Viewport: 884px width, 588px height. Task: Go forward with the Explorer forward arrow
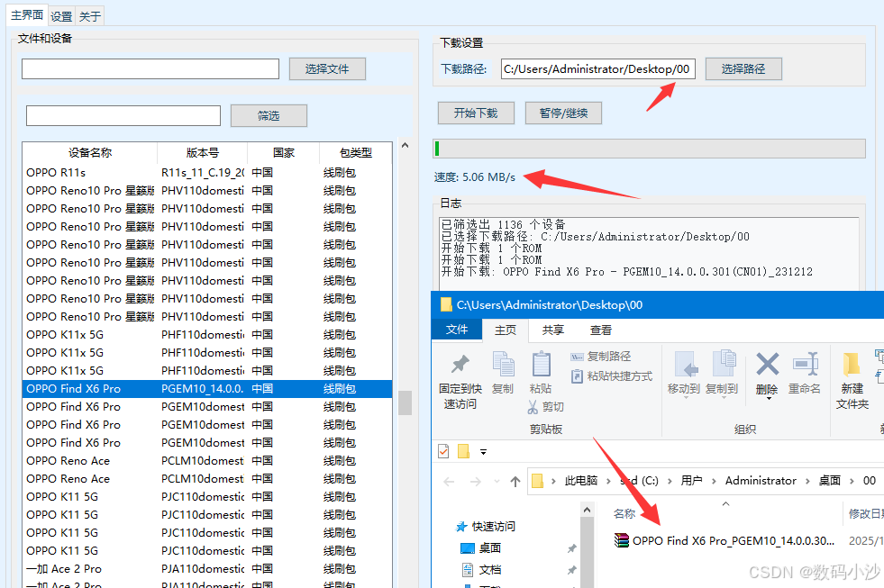pos(476,482)
